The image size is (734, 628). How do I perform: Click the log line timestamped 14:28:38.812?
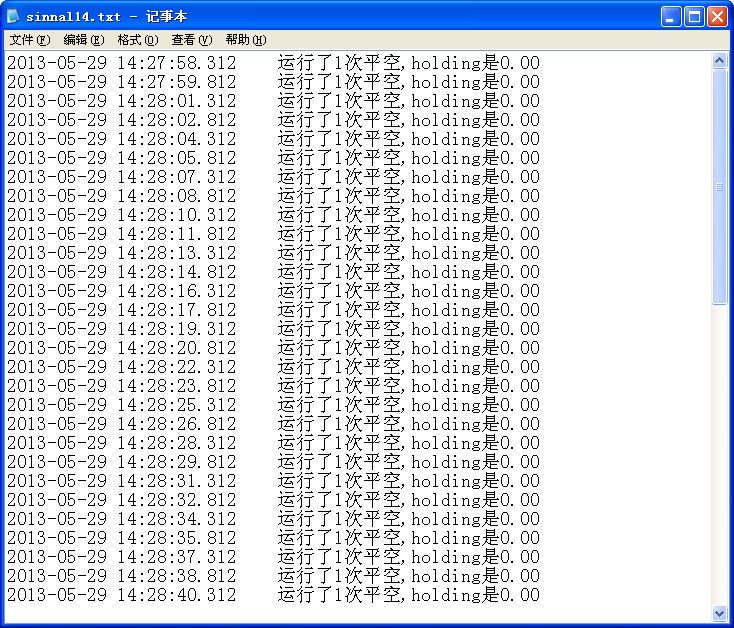coord(273,576)
